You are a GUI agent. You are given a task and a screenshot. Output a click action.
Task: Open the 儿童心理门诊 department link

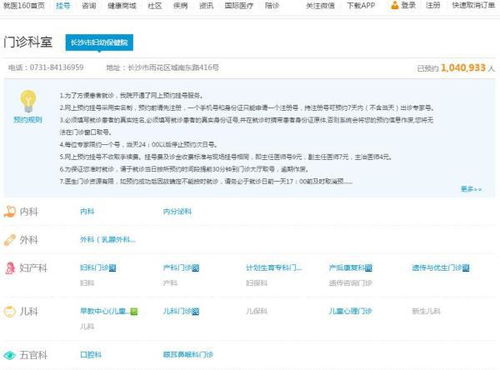click(350, 312)
